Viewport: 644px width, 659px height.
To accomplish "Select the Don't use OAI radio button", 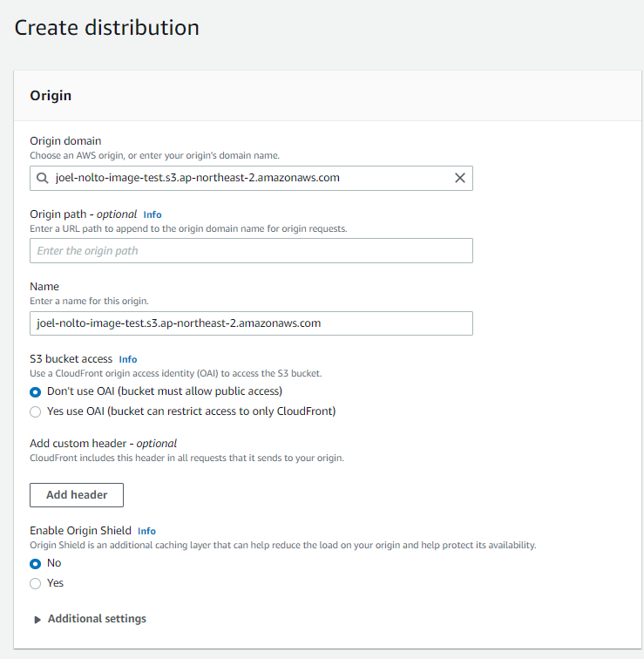I will tap(36, 392).
